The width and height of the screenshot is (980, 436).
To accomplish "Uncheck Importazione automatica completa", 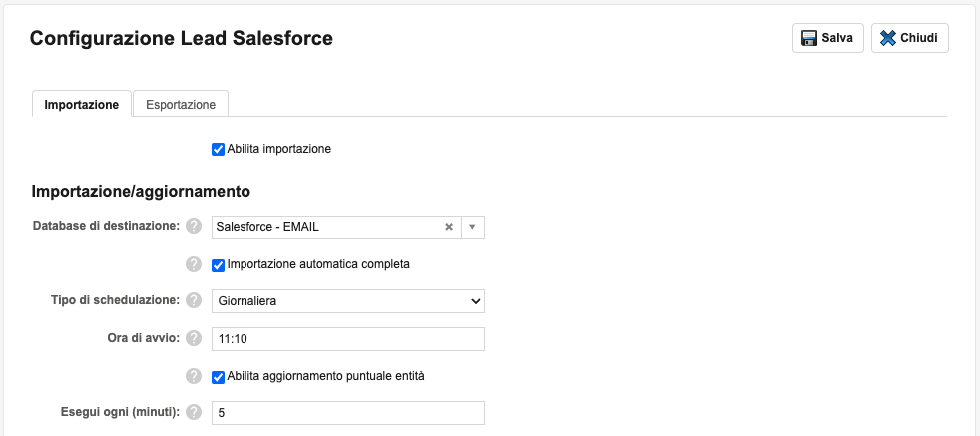I will pyautogui.click(x=218, y=265).
